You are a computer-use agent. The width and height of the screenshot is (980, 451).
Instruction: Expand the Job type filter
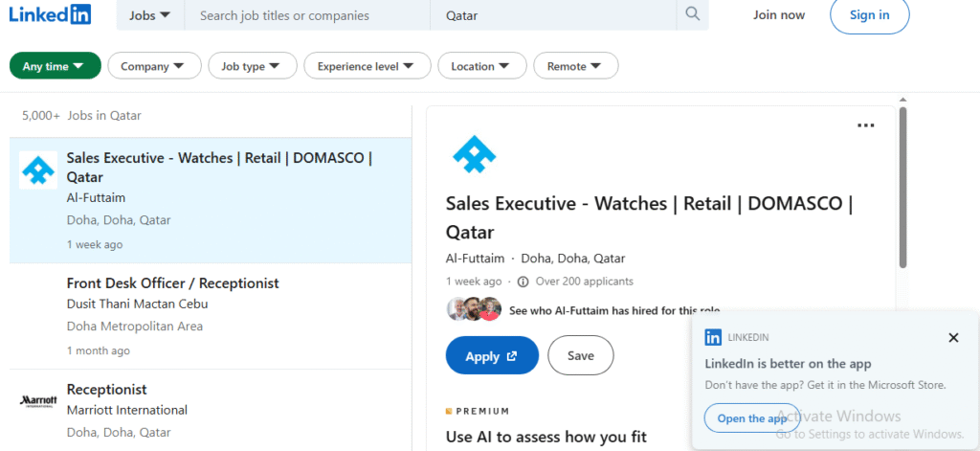pos(253,66)
